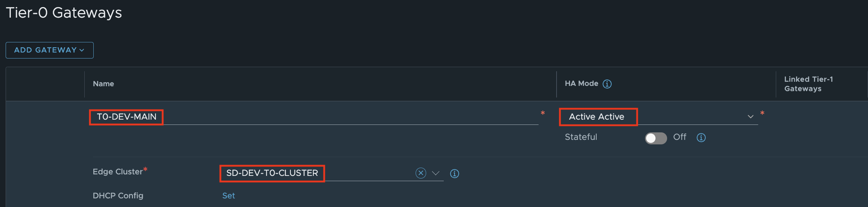Click the Off label beside Stateful toggle

[679, 137]
